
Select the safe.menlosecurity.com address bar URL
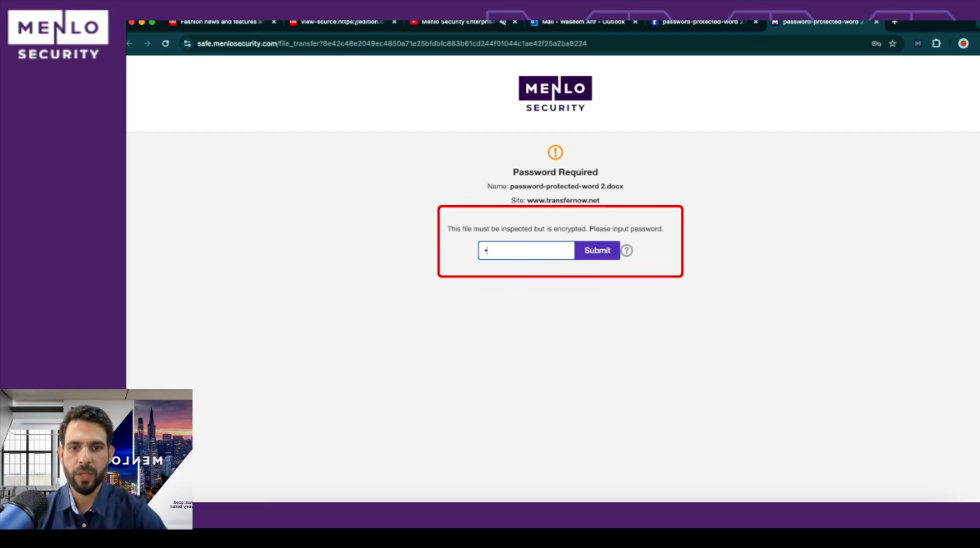tap(392, 44)
